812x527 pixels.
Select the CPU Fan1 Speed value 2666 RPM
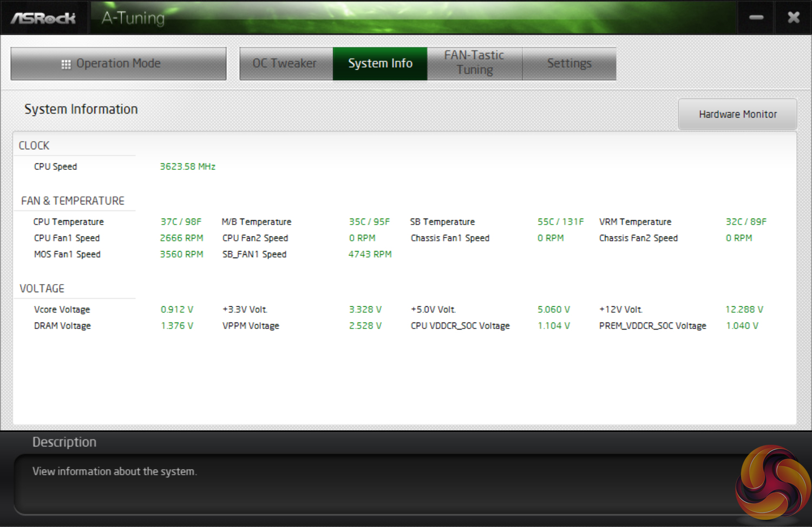(x=181, y=238)
